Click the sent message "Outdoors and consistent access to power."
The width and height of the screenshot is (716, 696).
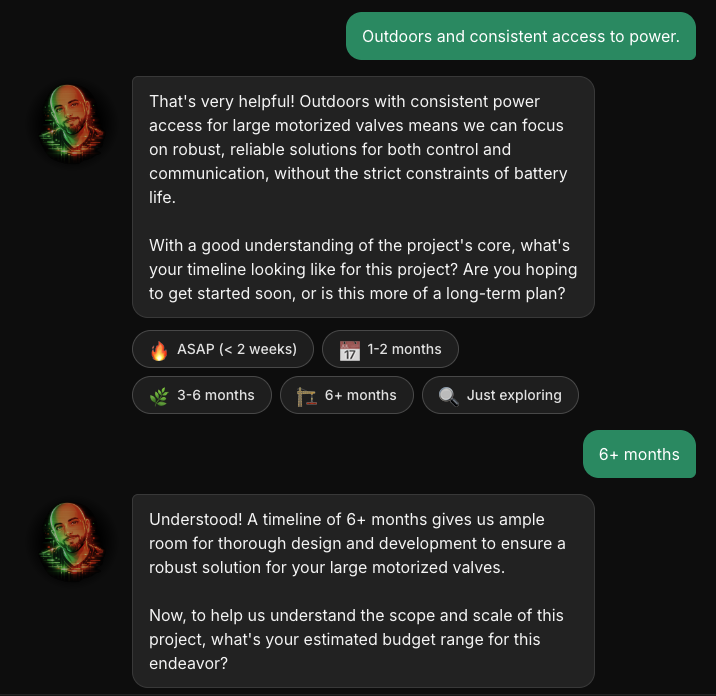(x=520, y=36)
